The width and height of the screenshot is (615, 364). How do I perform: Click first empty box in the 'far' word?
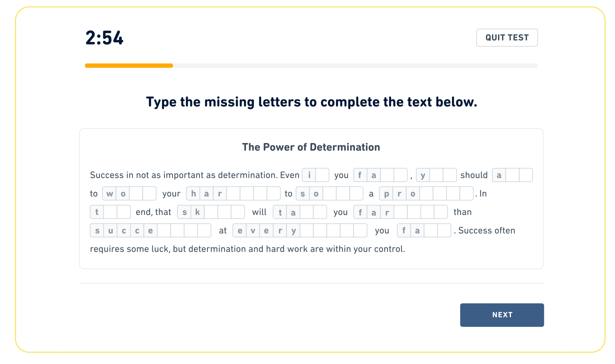tap(400, 212)
